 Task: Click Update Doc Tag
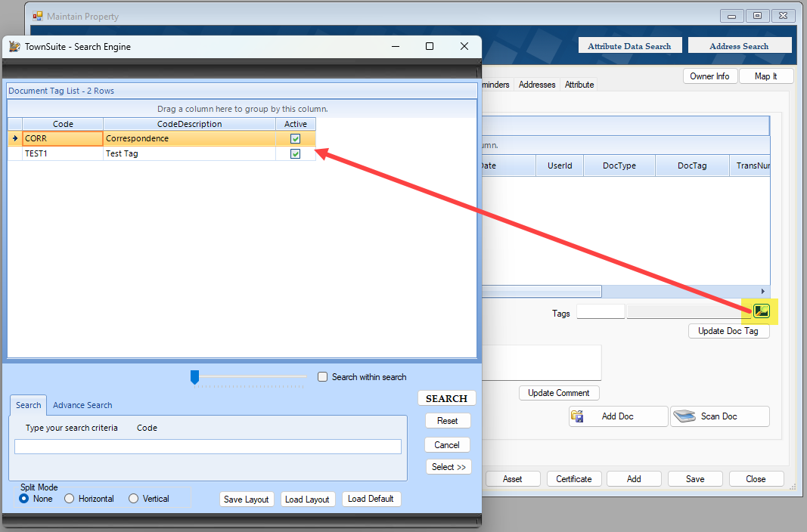728,330
